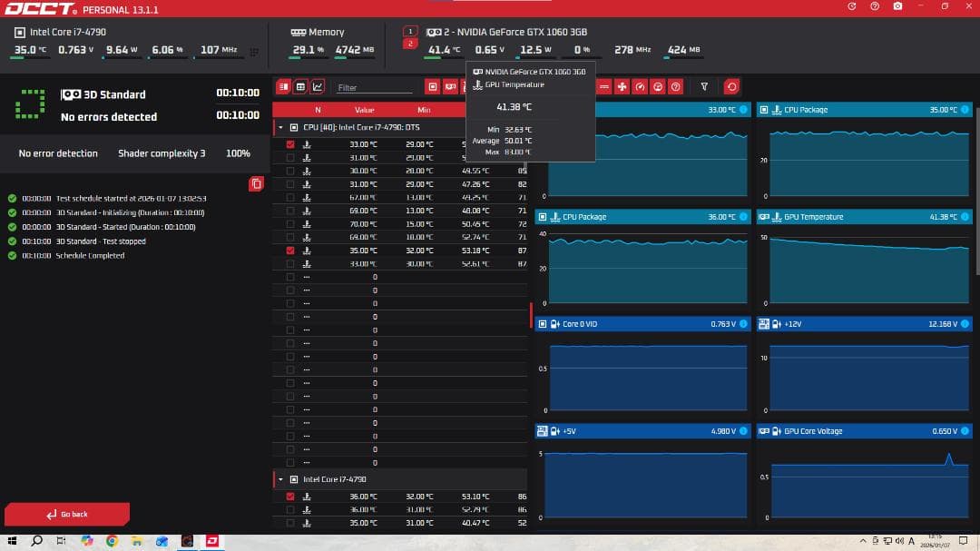
Task: Select GPU number 1 selector box
Action: 410,31
